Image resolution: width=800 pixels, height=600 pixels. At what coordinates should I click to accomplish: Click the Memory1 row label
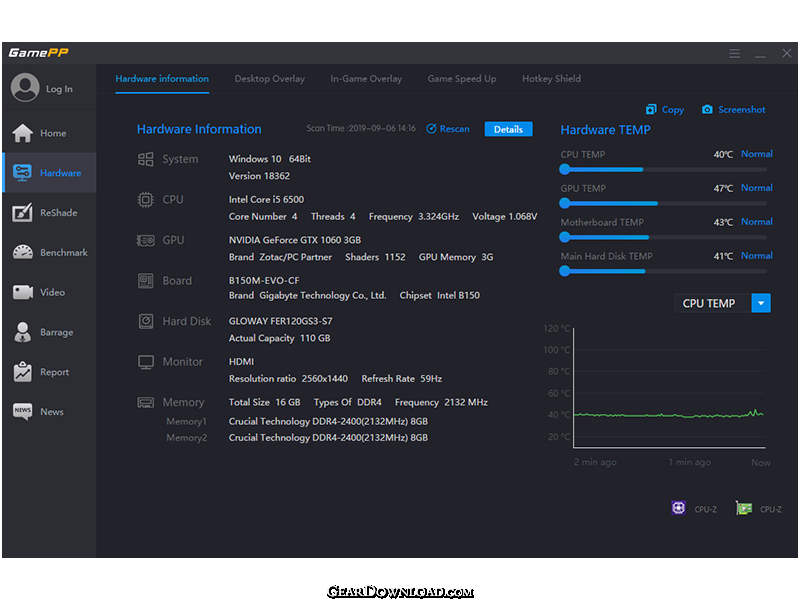pyautogui.click(x=186, y=421)
